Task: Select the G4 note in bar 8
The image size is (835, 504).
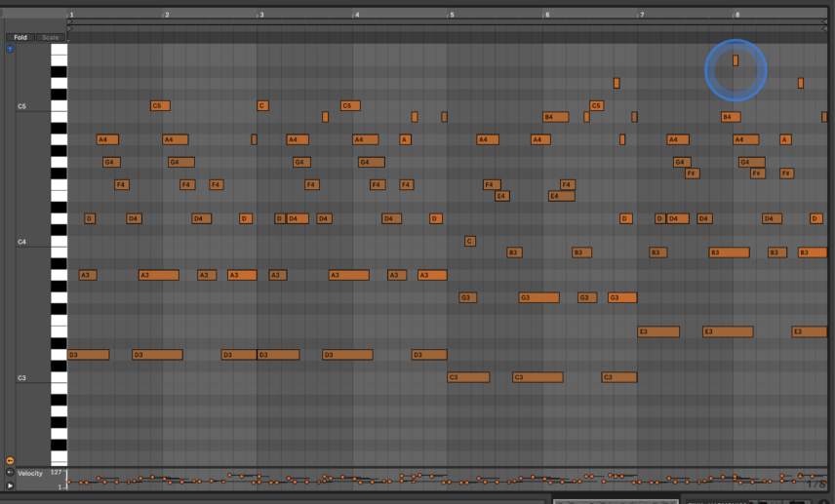Action: point(752,162)
